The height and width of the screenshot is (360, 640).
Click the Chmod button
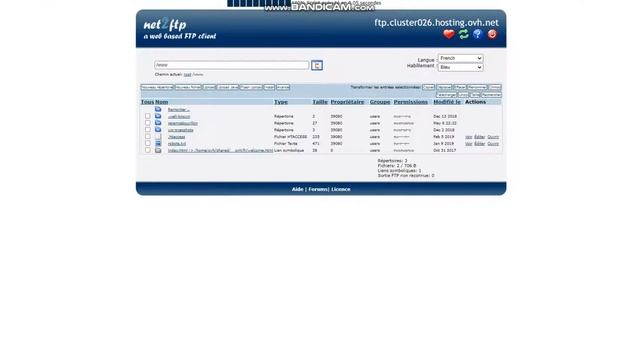click(x=495, y=87)
